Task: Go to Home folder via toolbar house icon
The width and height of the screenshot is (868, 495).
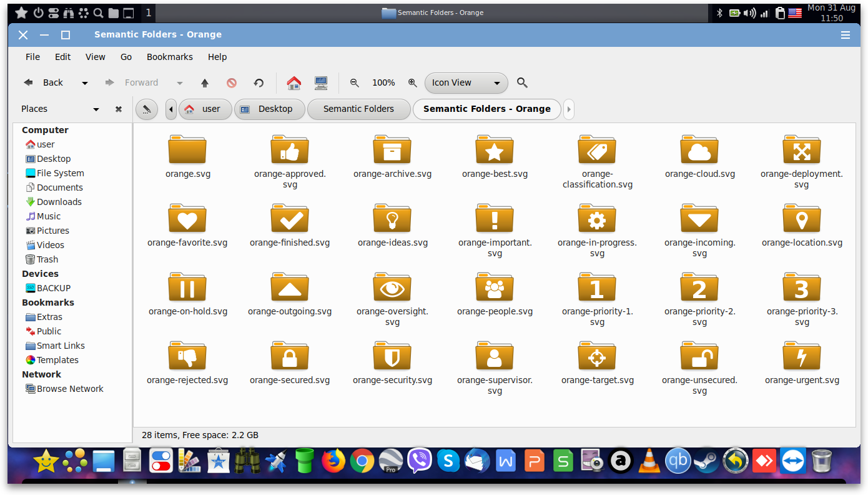Action: 294,82
